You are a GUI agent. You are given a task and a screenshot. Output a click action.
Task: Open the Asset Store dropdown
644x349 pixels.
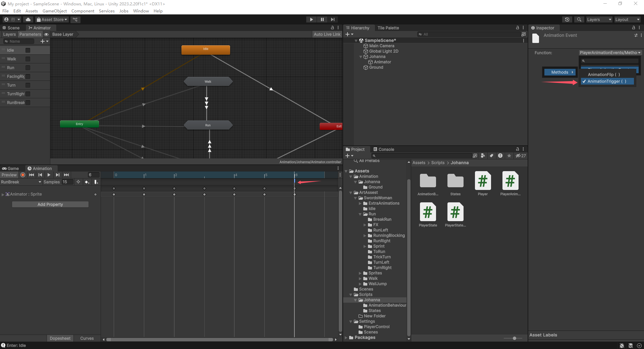coord(52,19)
